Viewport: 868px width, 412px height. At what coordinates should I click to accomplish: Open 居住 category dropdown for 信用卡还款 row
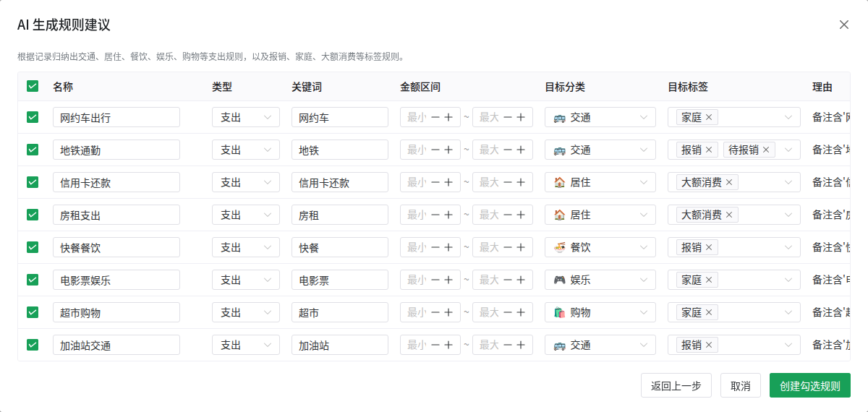[600, 182]
